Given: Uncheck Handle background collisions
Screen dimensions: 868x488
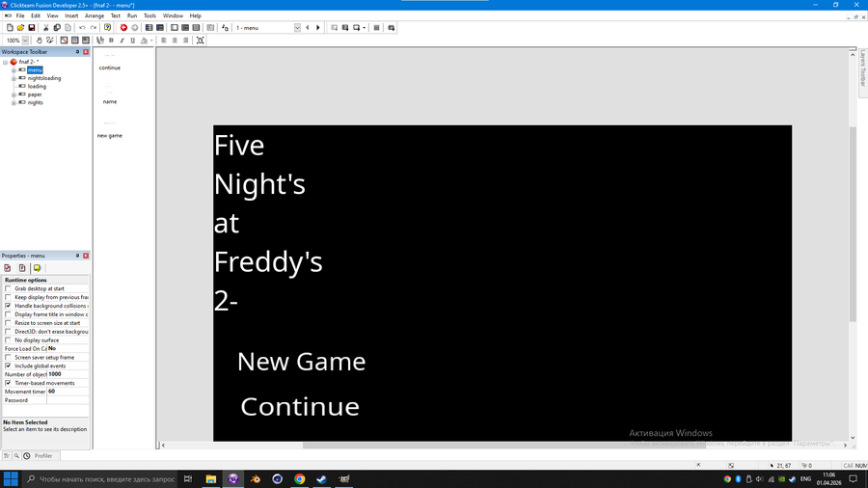Looking at the screenshot, I should pyautogui.click(x=8, y=306).
